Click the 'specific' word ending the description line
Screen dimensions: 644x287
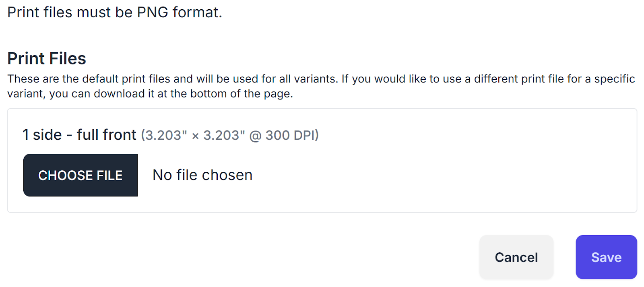[615, 79]
